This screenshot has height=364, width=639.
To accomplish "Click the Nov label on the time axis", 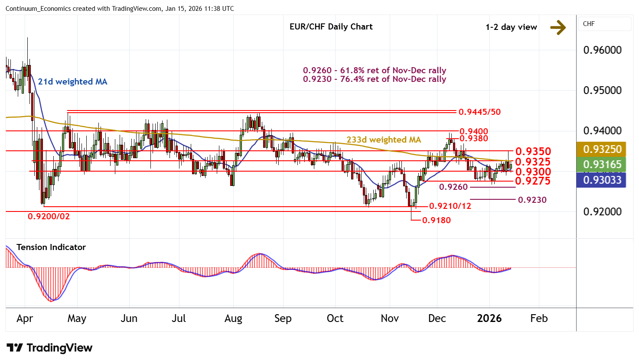I will (389, 318).
